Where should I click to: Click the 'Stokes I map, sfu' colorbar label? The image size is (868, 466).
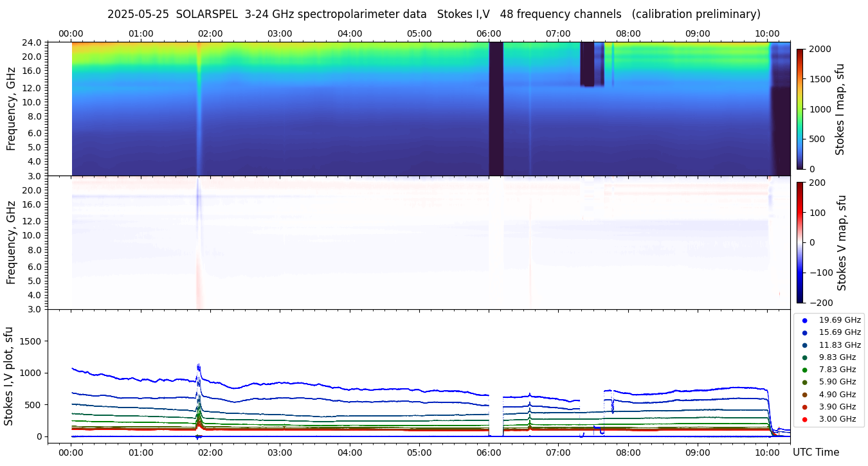pos(840,109)
